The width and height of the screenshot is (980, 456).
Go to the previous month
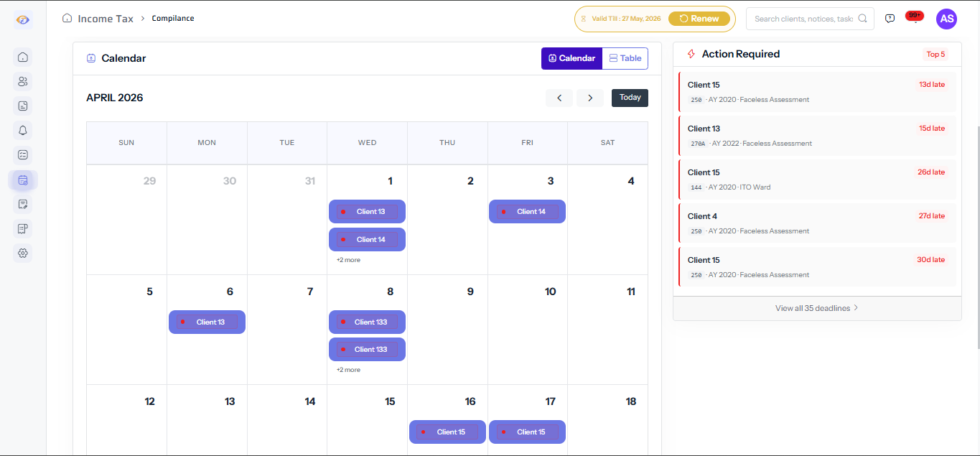[x=559, y=98]
